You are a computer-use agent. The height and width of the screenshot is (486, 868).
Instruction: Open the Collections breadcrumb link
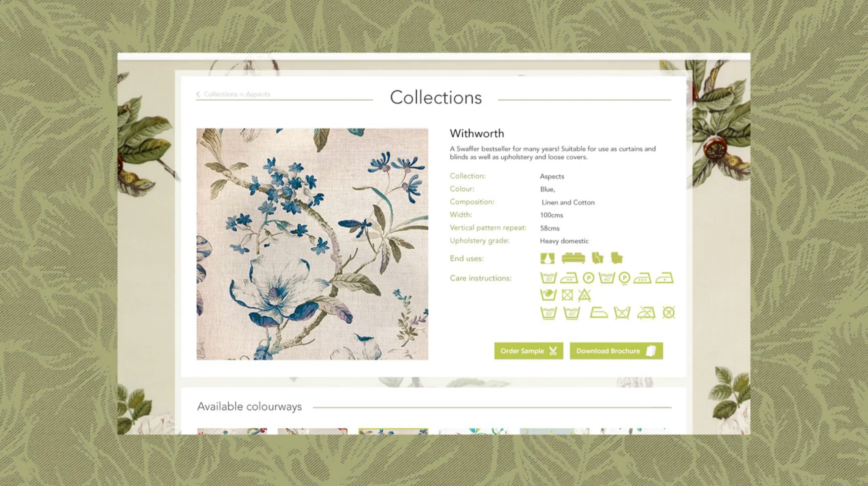click(220, 94)
